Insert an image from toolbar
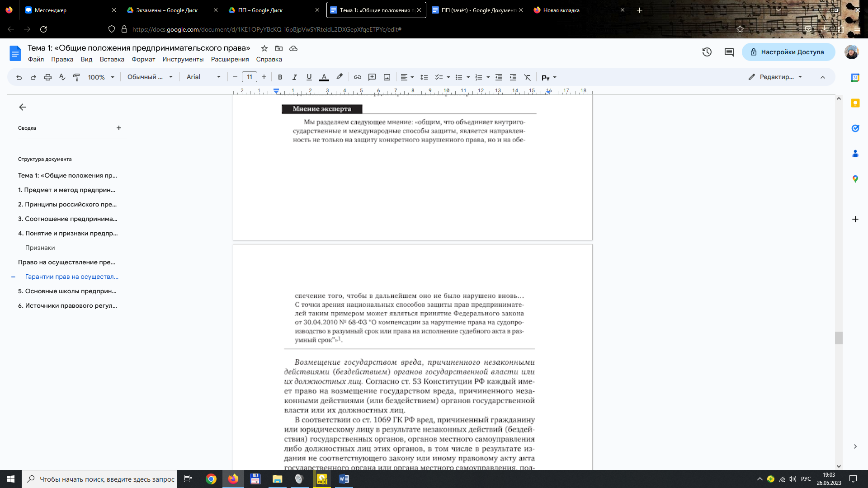 387,77
